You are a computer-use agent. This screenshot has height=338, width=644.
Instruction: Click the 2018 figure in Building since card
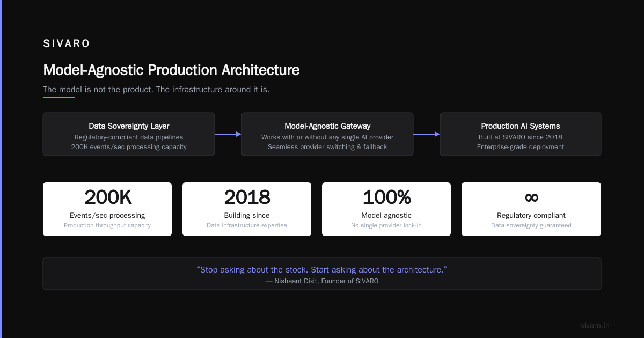click(x=247, y=197)
